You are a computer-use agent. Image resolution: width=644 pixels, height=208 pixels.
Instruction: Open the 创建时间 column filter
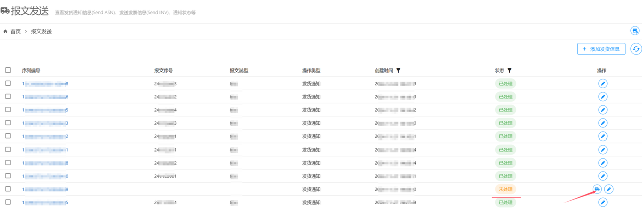tap(398, 71)
